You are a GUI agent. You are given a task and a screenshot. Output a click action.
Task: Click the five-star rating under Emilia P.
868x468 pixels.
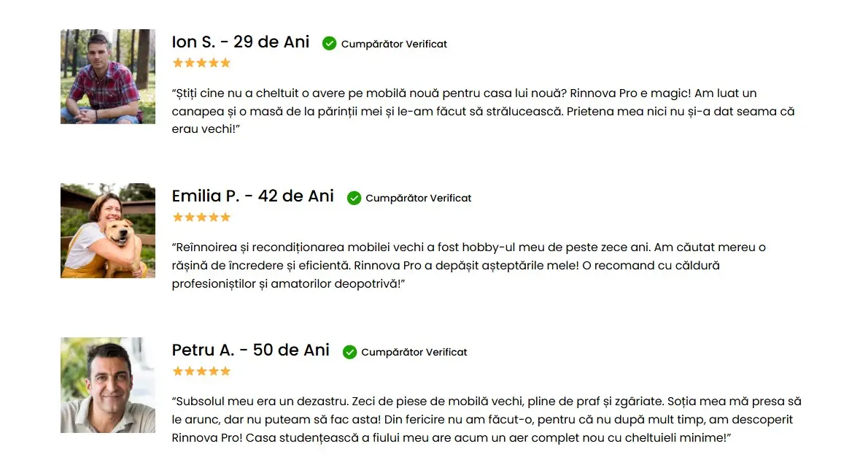tap(201, 217)
